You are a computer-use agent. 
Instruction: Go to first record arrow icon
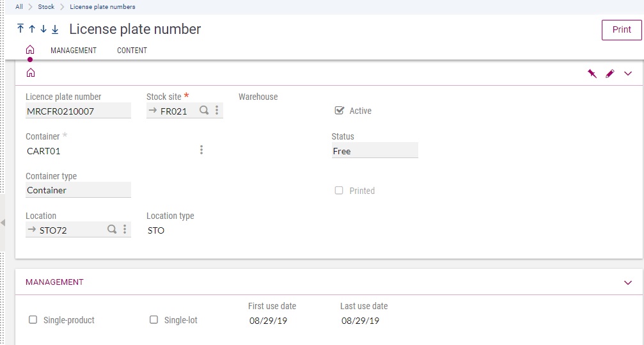coord(20,29)
